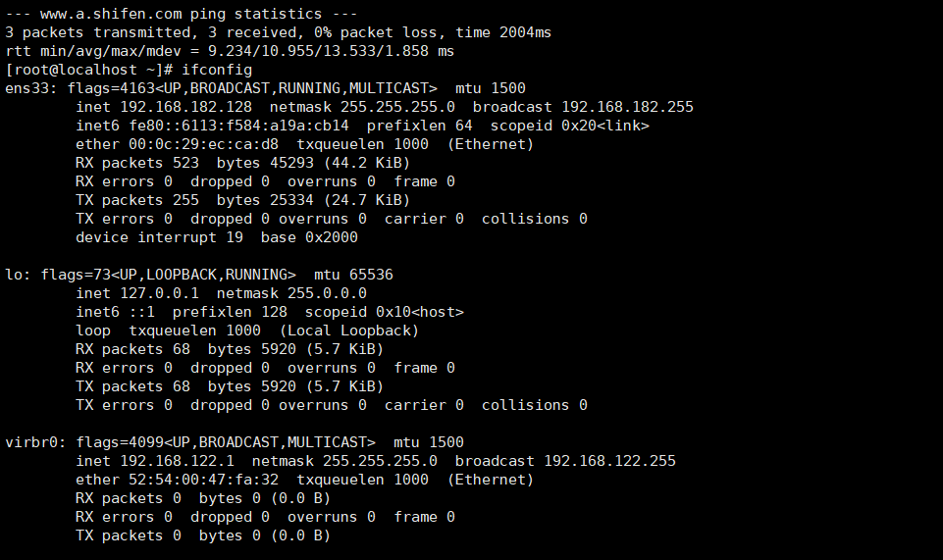943x560 pixels.
Task: Click the [root@localhost ~]# prompt
Action: pyautogui.click(x=89, y=70)
